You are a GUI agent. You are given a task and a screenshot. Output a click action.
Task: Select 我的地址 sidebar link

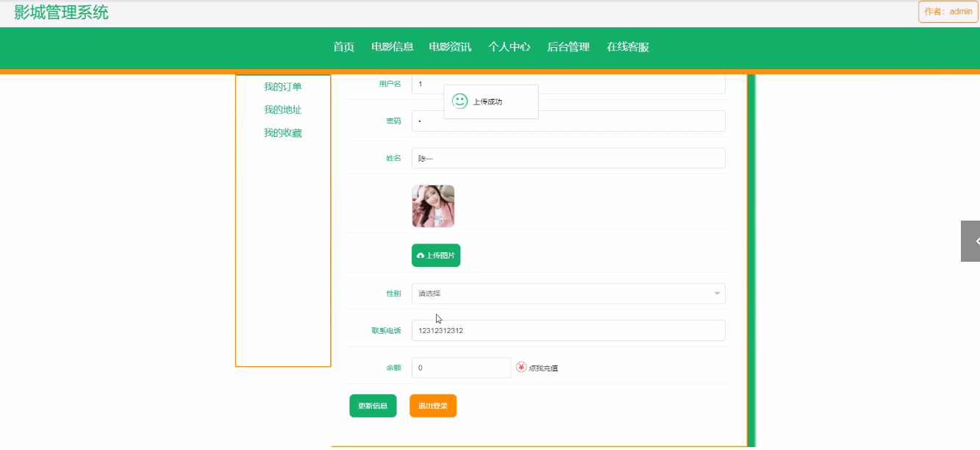point(283,110)
